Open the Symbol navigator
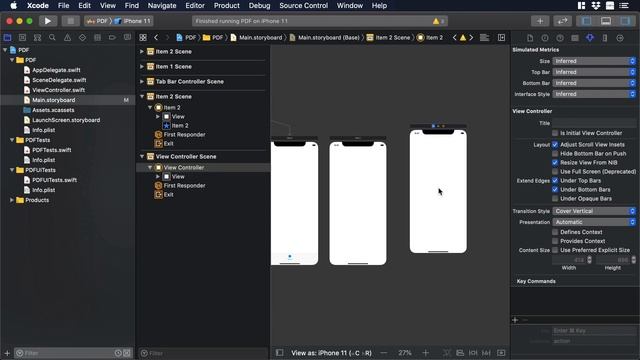640x360 pixels. coord(37,38)
